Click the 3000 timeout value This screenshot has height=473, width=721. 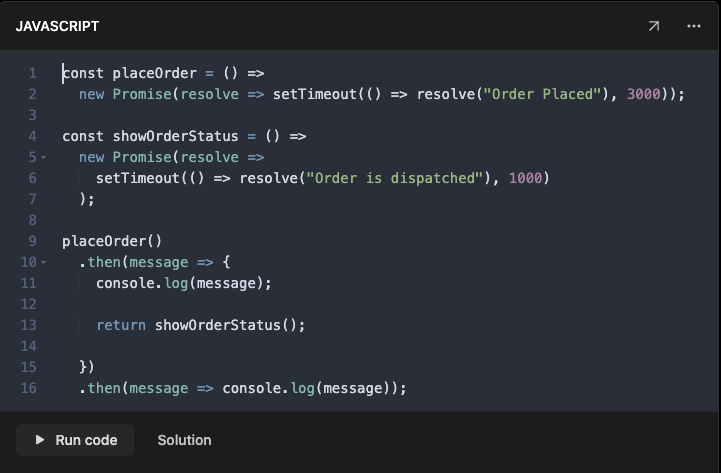coord(646,94)
